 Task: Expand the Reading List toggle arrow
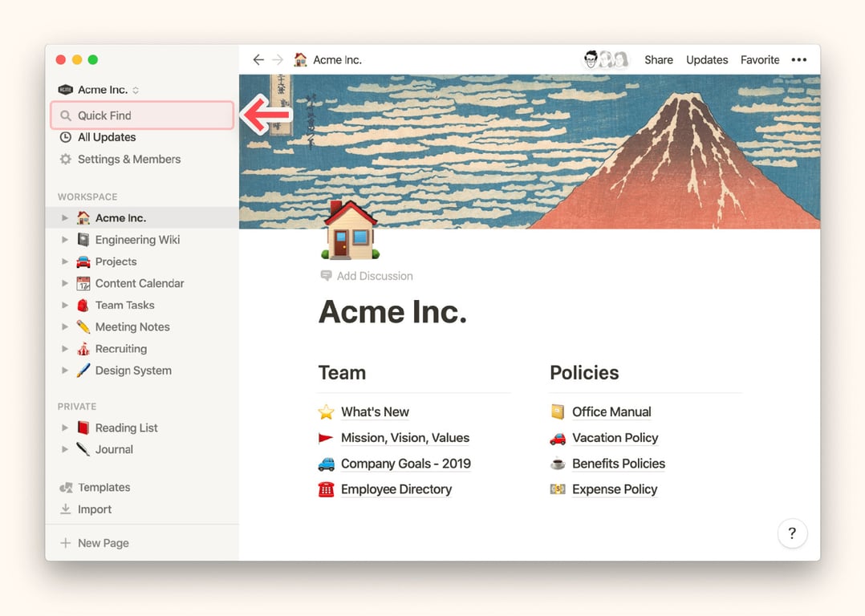65,428
